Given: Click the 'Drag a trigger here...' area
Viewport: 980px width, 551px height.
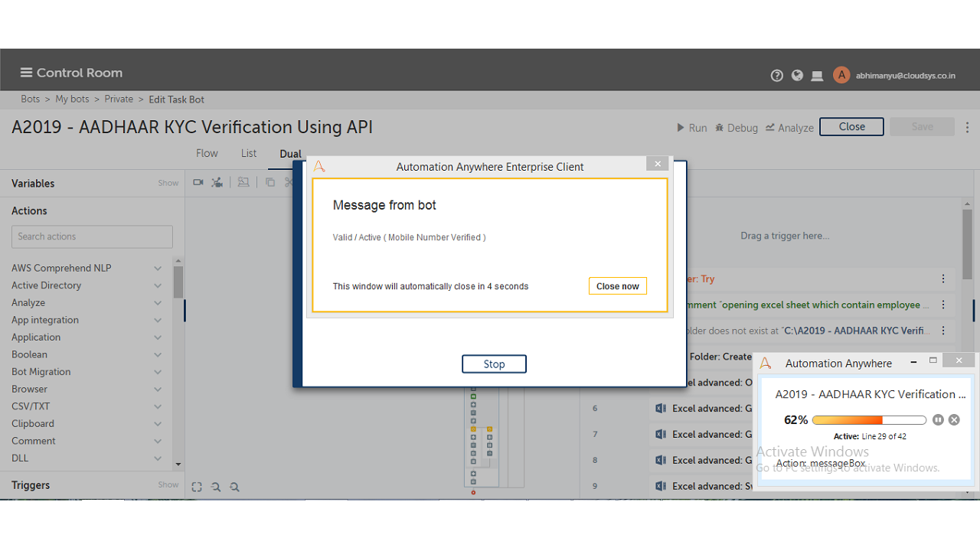Looking at the screenshot, I should click(785, 236).
